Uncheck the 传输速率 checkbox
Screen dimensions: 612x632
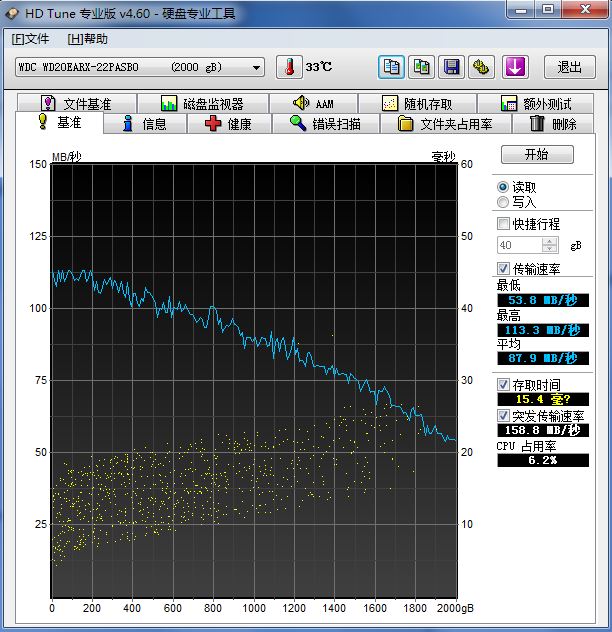503,269
